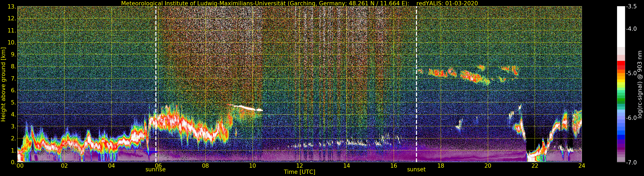Screen dimensions: 644x176
Task: Click the '10' time axis tick label
Action: [252, 166]
